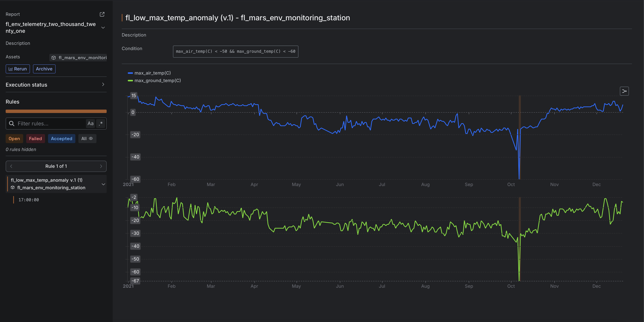Click the search magnifier icon in filter
The image size is (644, 322).
coord(11,123)
